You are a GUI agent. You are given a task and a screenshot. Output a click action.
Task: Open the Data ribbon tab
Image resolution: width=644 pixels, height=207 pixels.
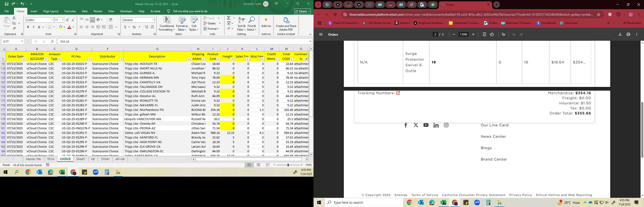click(84, 11)
